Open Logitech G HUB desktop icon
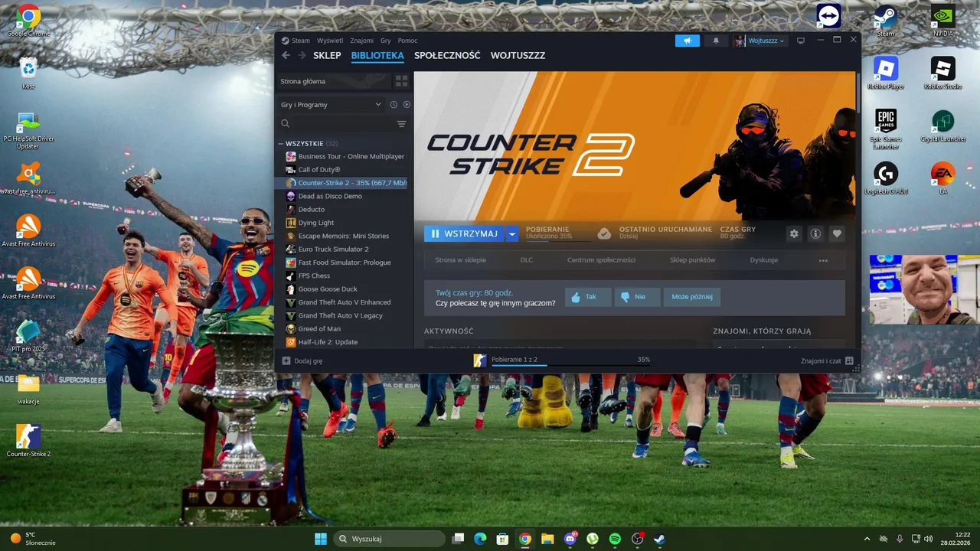 click(x=886, y=178)
